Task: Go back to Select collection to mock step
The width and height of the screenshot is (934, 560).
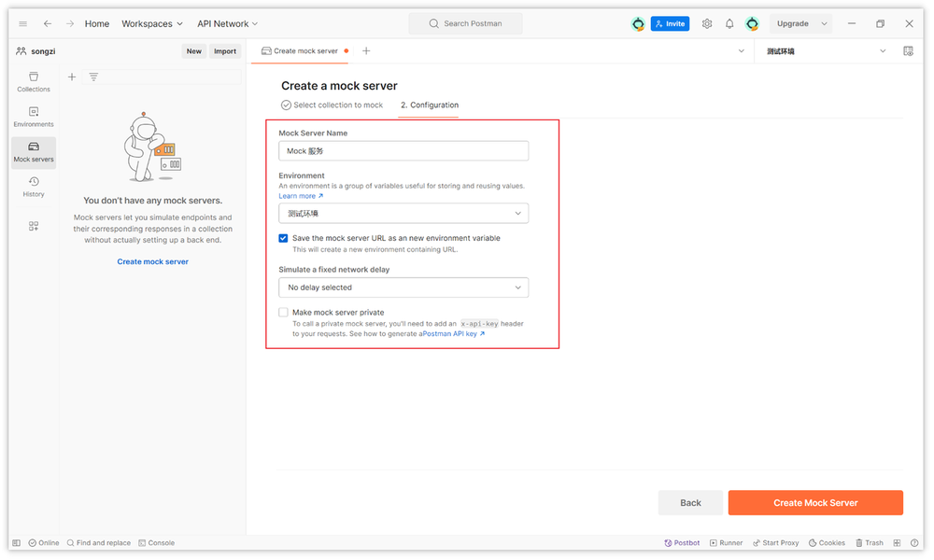Action: click(333, 105)
